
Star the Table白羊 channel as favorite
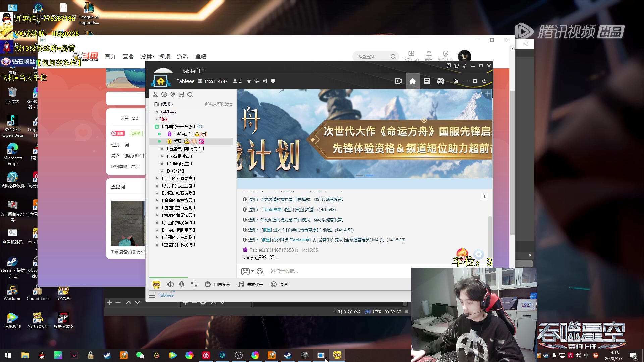[249, 81]
